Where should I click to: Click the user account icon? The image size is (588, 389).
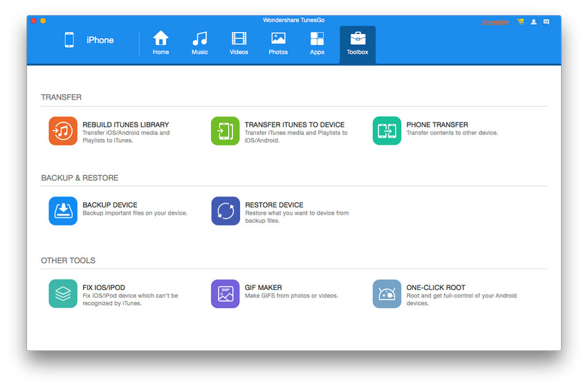[533, 22]
